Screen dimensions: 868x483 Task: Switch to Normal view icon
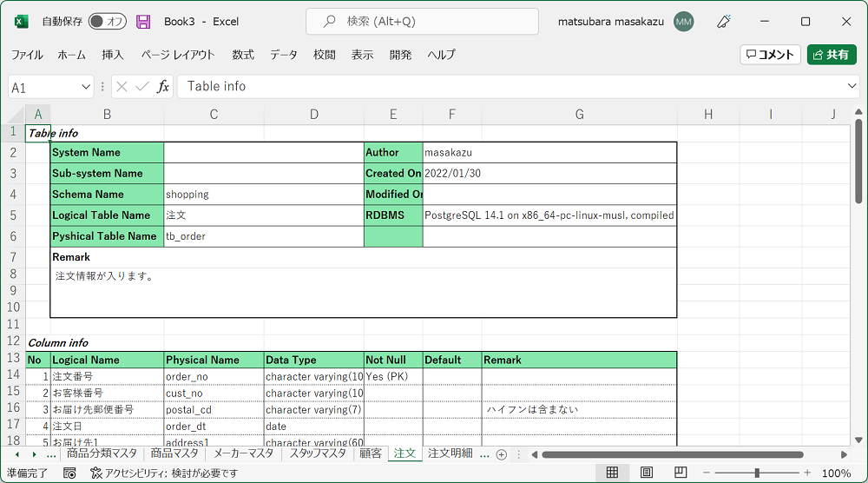[612, 473]
